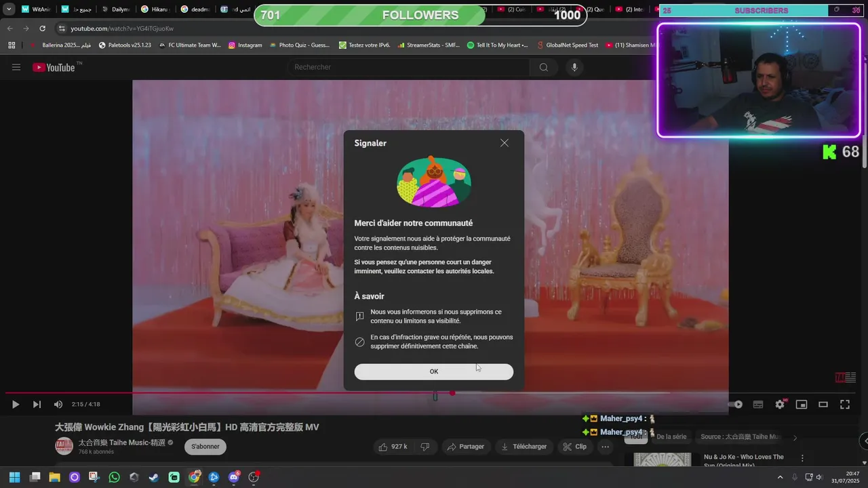Open options for Nu & Jo Ke video
868x488 pixels.
click(x=802, y=458)
